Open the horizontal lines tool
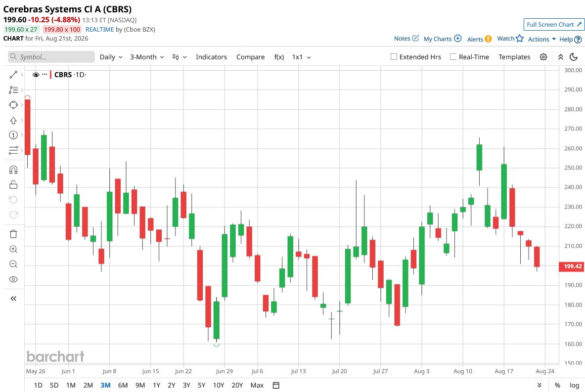The image size is (585, 392). point(13,150)
